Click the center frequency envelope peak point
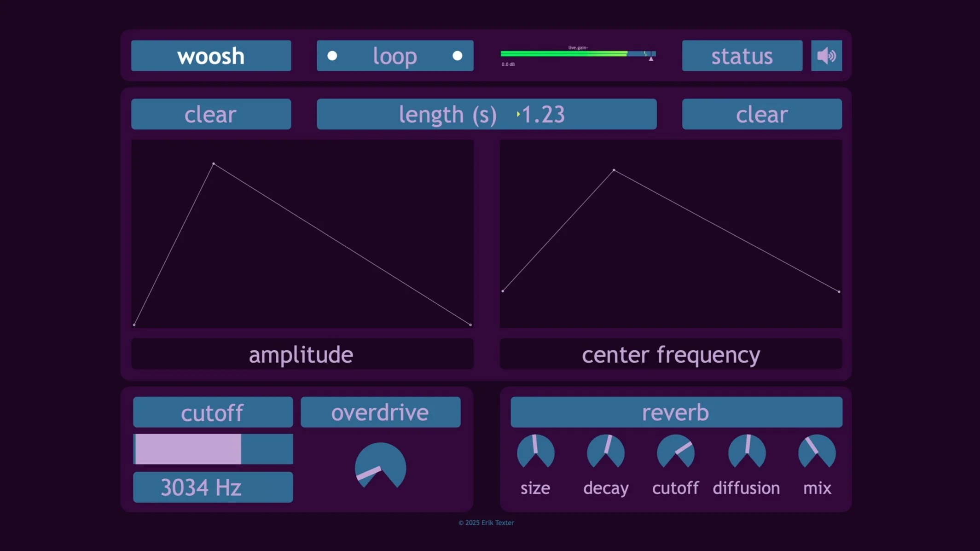 614,170
